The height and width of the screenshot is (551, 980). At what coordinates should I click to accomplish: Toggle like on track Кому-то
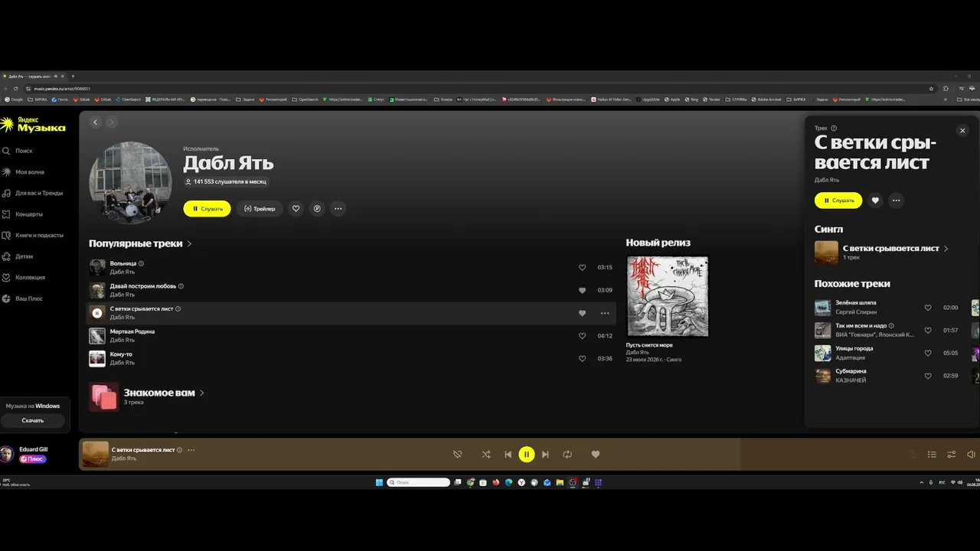coord(582,358)
